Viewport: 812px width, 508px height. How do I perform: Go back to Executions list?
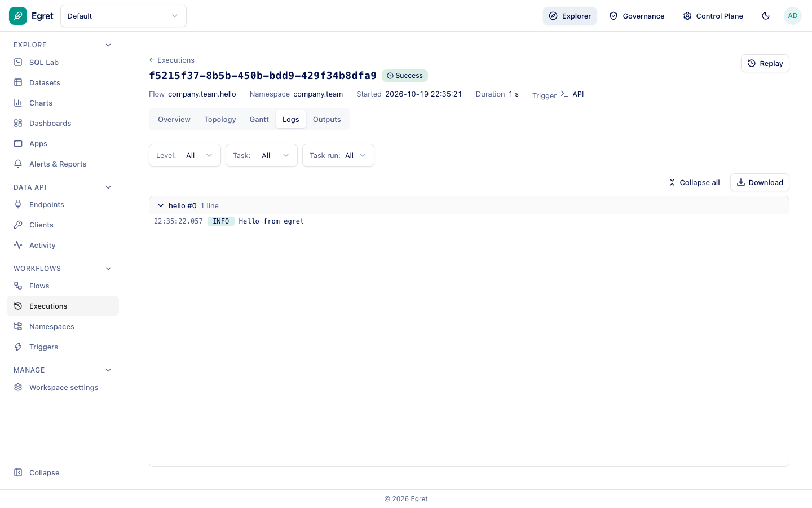pyautogui.click(x=171, y=60)
